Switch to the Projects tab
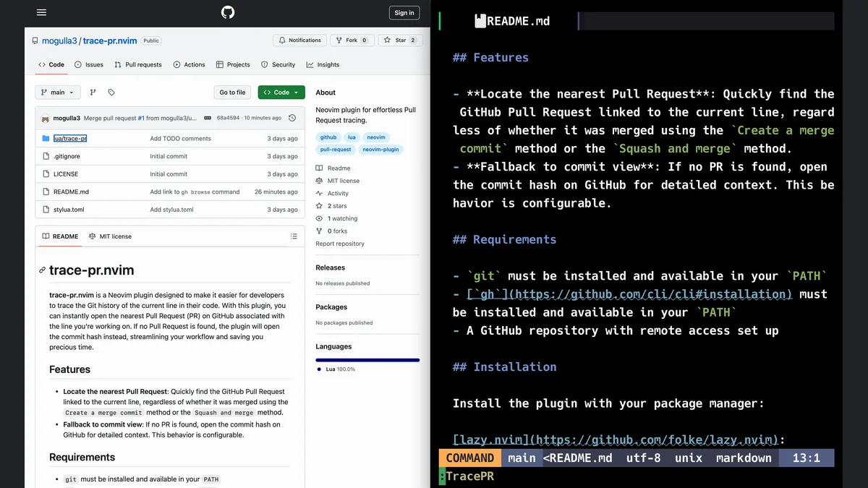The width and height of the screenshot is (868, 488). tap(233, 64)
